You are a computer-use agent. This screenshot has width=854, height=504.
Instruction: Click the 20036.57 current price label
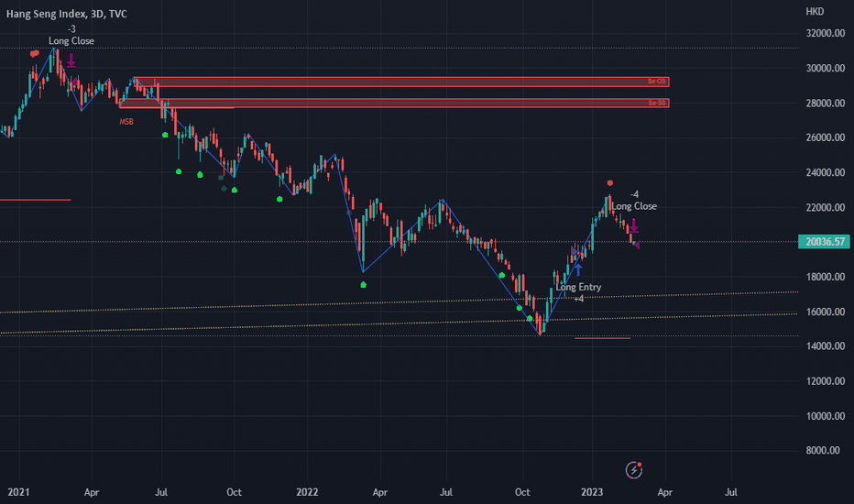click(824, 241)
